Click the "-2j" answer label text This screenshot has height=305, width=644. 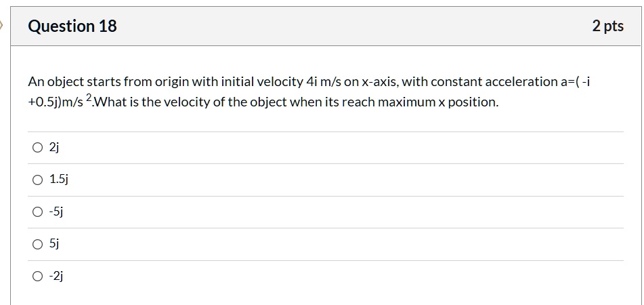point(56,276)
